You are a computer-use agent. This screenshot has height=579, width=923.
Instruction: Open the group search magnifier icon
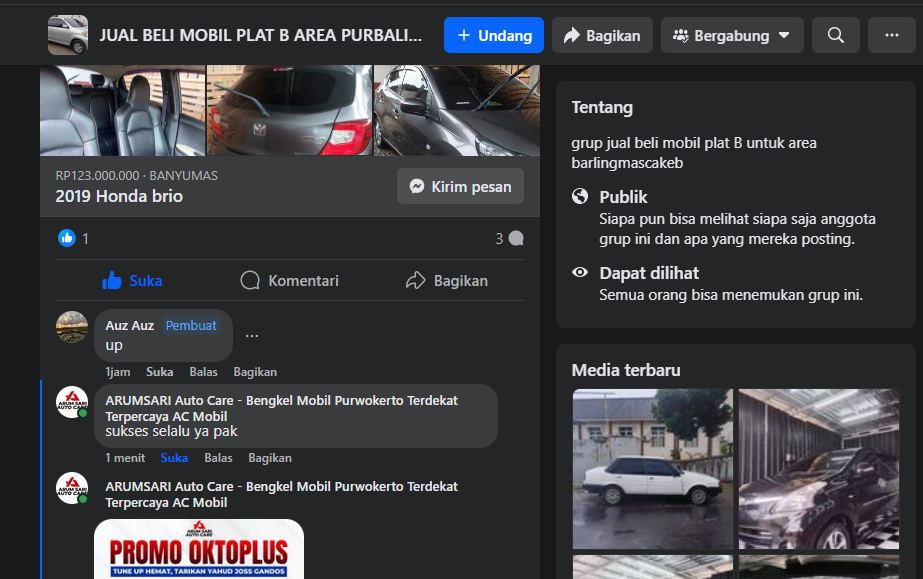tap(835, 35)
